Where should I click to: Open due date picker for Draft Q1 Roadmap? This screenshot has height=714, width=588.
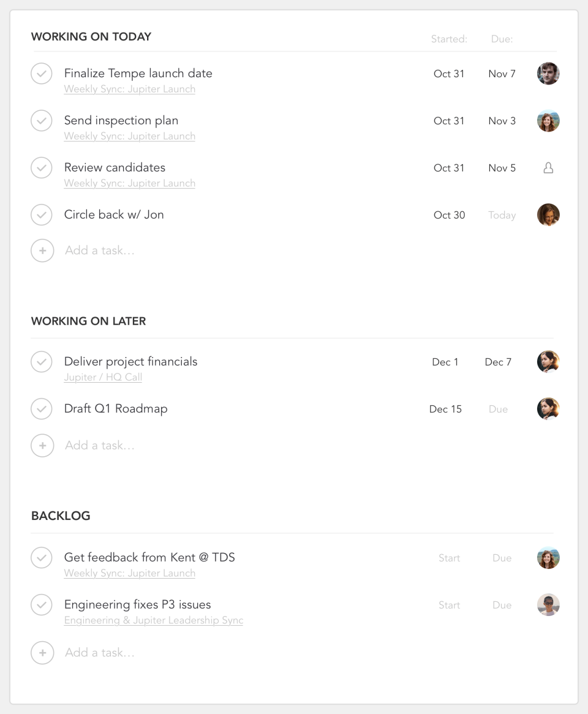pos(498,409)
